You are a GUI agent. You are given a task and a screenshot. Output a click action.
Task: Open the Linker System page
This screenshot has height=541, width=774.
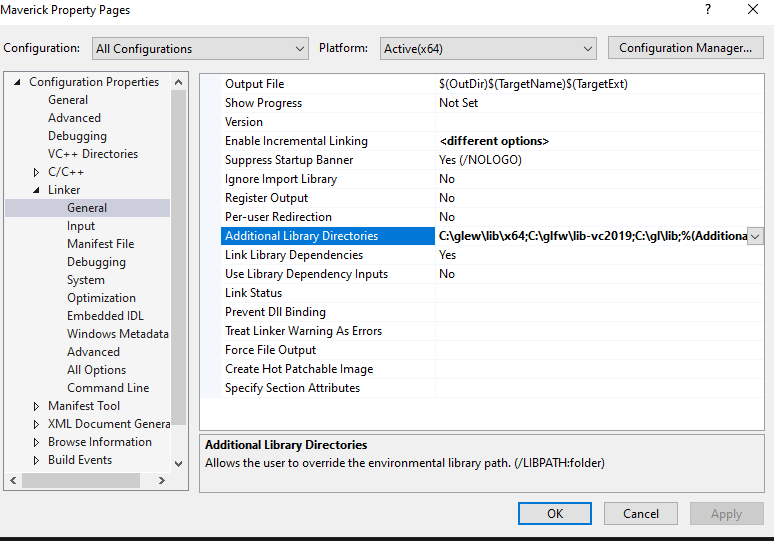point(86,280)
